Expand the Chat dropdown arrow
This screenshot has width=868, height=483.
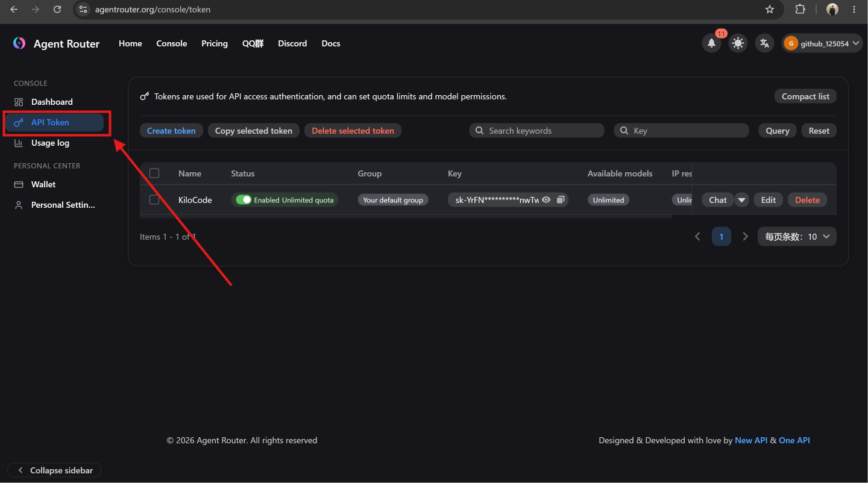[742, 200]
